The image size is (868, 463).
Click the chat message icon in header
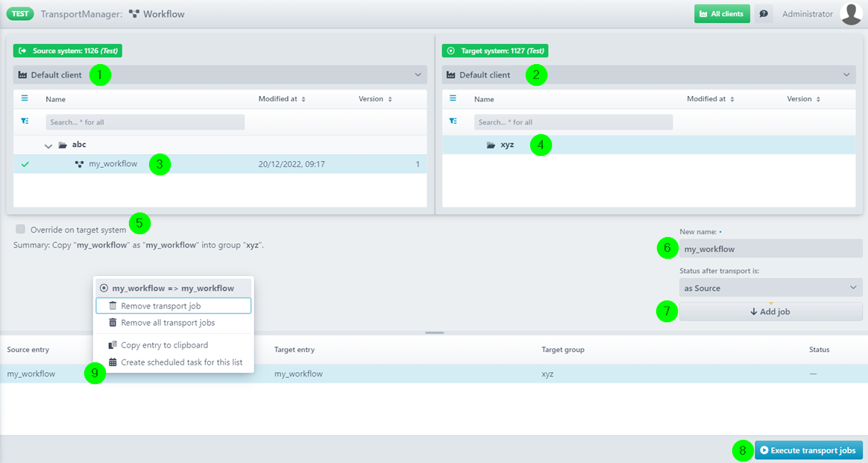[x=764, y=14]
